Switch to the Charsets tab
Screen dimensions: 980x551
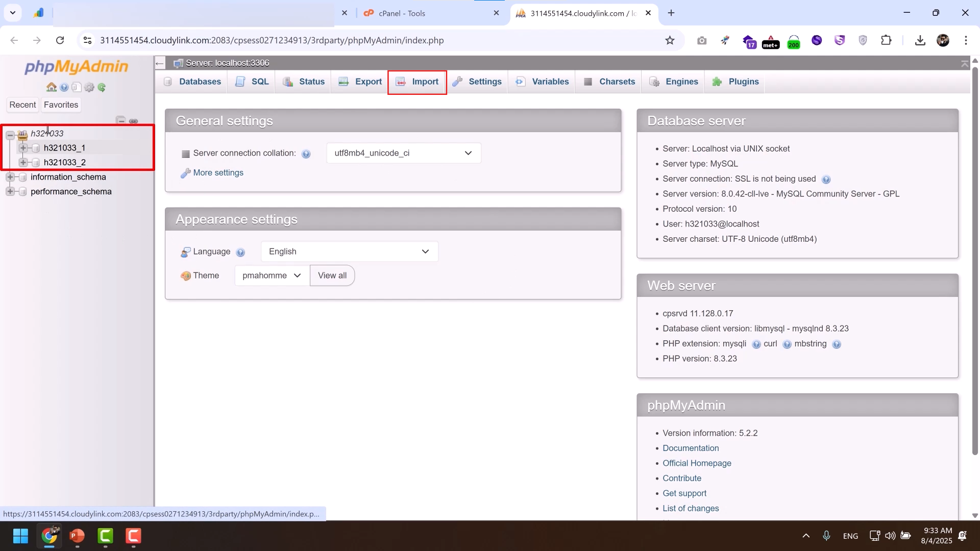[609, 82]
